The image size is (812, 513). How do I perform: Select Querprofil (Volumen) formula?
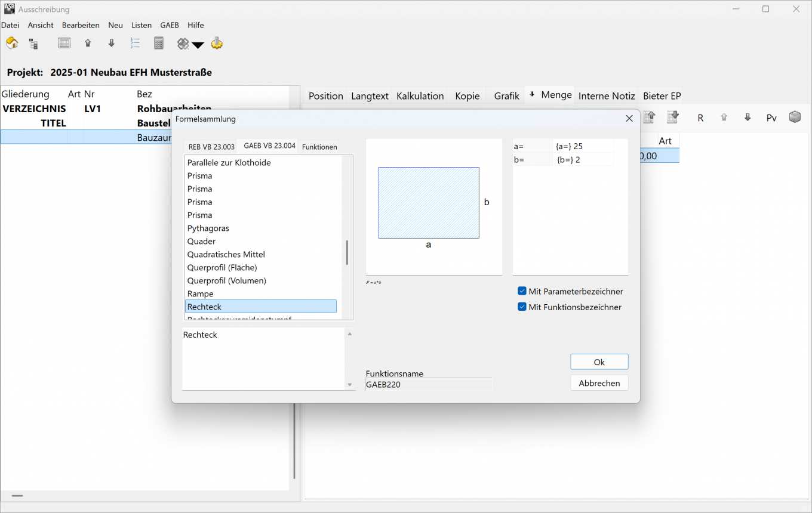pos(261,281)
